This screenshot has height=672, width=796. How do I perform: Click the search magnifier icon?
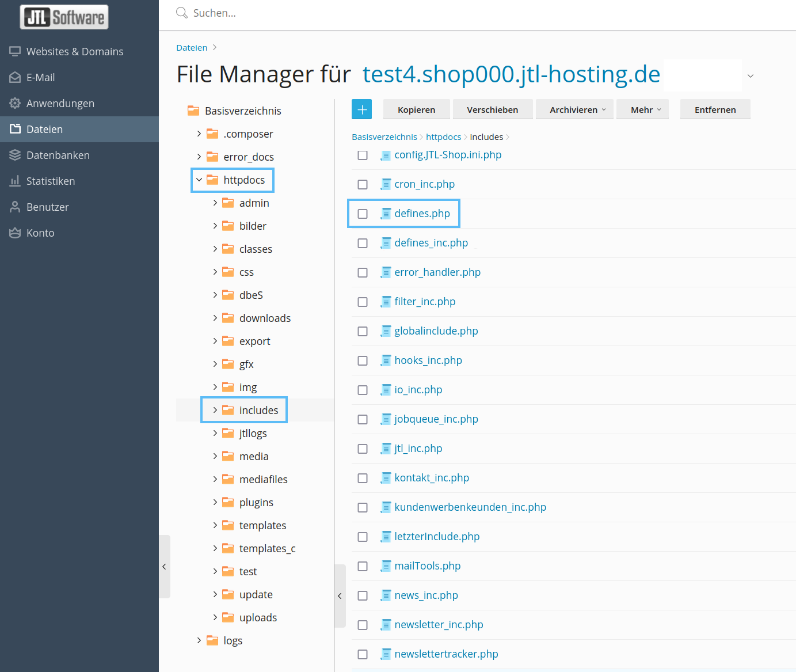pyautogui.click(x=182, y=13)
